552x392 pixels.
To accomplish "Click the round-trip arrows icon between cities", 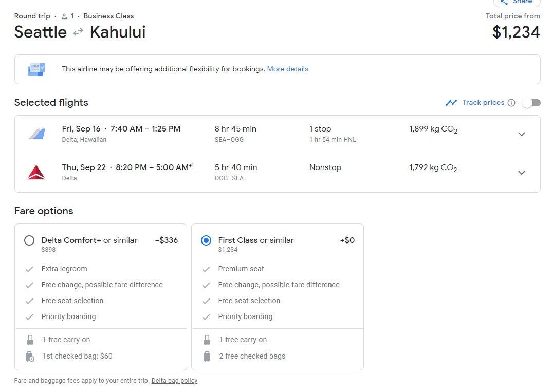I will click(78, 32).
